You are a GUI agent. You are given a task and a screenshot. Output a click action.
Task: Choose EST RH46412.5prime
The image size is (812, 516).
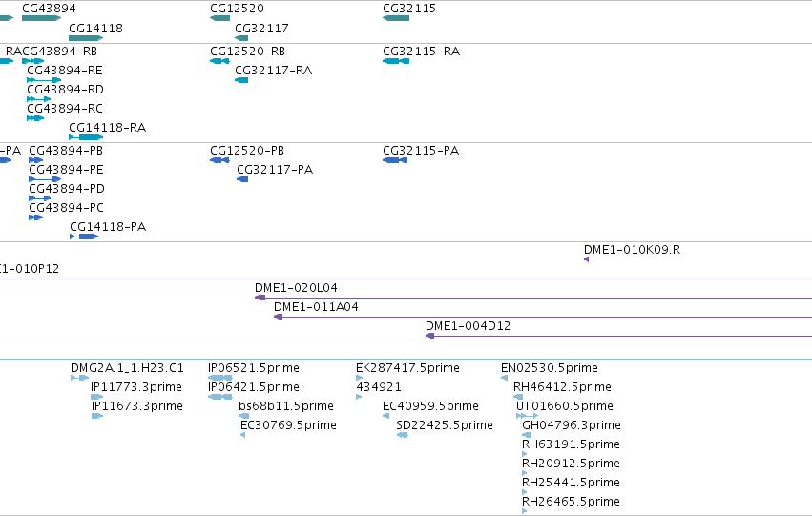(x=562, y=387)
